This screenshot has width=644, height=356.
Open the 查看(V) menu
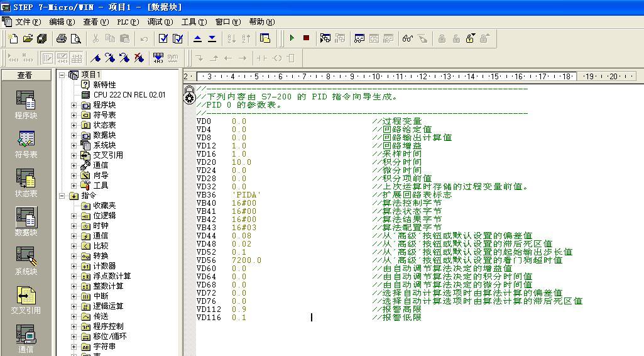pyautogui.click(x=96, y=22)
